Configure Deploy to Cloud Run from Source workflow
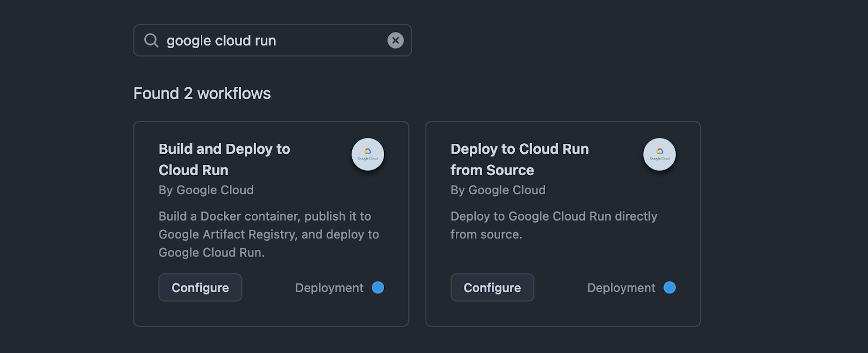 pos(492,287)
